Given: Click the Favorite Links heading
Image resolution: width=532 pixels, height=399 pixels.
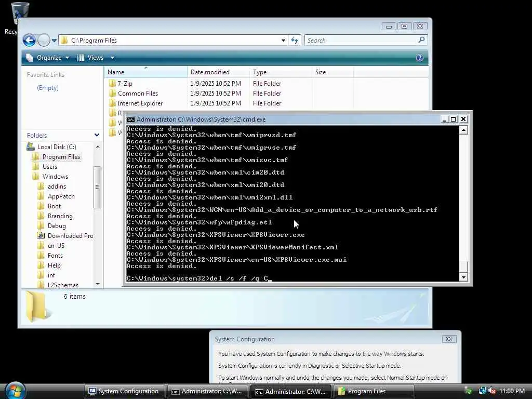Looking at the screenshot, I should pyautogui.click(x=46, y=75).
